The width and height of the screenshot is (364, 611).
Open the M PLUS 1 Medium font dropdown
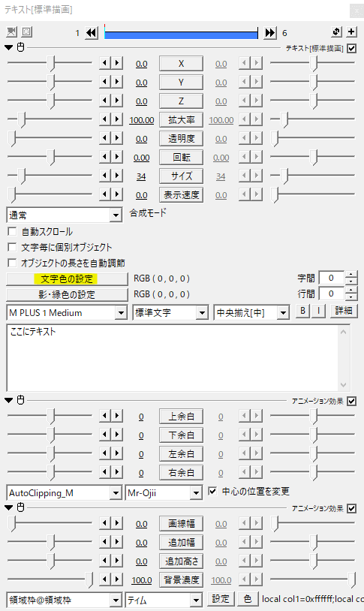coord(67,312)
